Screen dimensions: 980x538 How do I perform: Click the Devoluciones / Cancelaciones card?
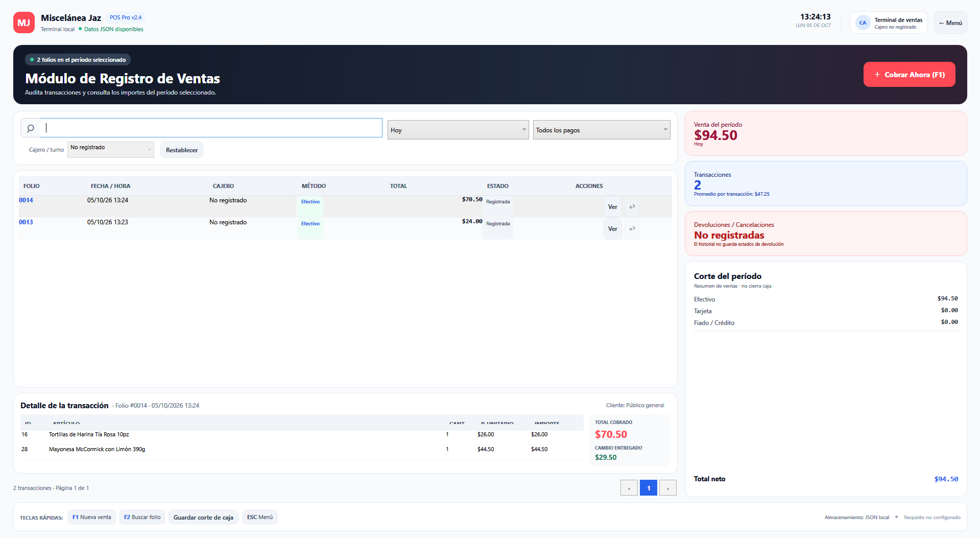click(x=826, y=233)
